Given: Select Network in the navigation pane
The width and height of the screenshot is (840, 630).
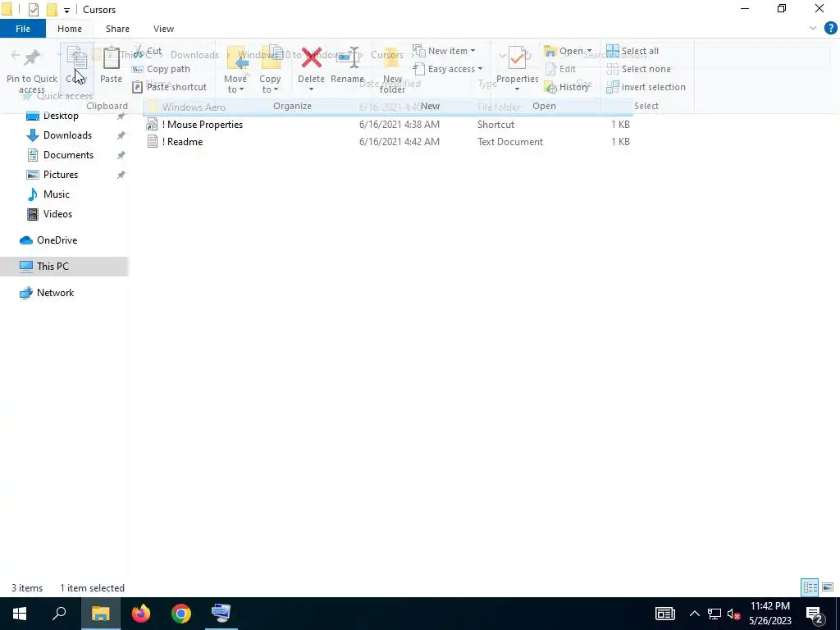Looking at the screenshot, I should pos(55,293).
